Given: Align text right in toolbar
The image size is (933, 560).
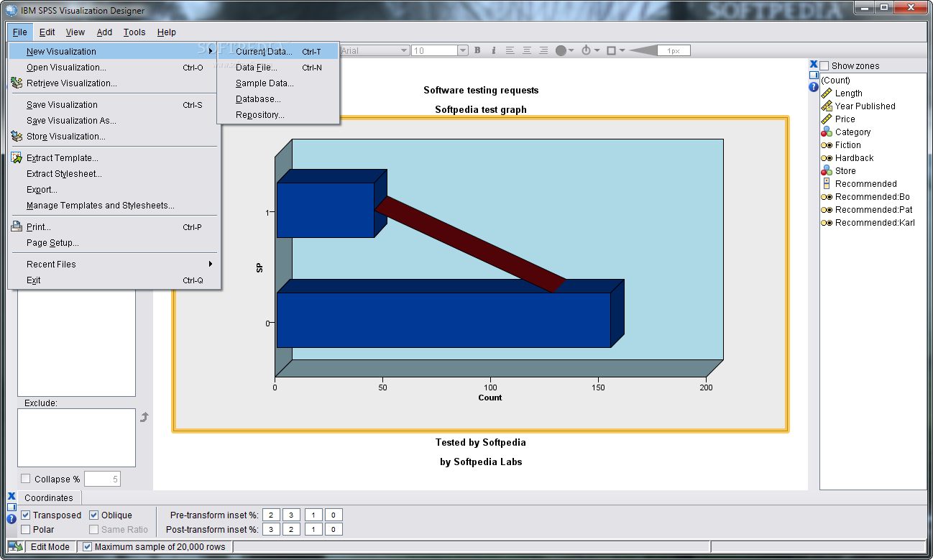Looking at the screenshot, I should (543, 50).
